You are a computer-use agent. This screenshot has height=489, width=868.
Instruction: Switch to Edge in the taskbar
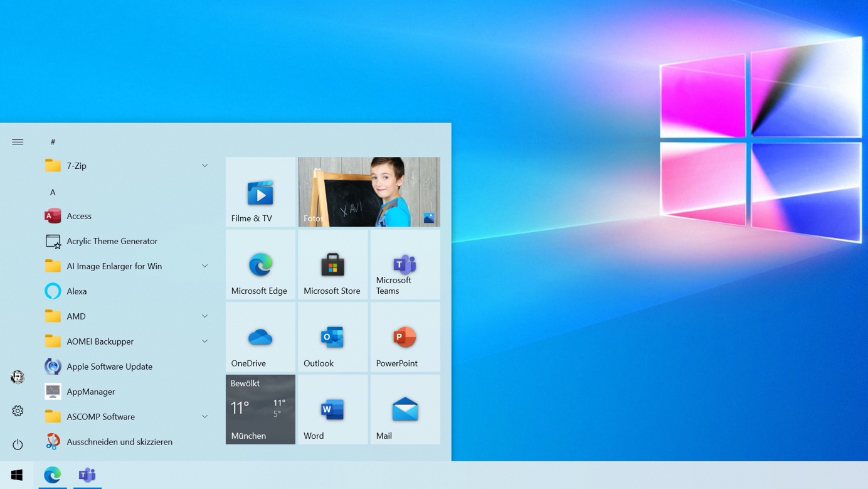[52, 475]
